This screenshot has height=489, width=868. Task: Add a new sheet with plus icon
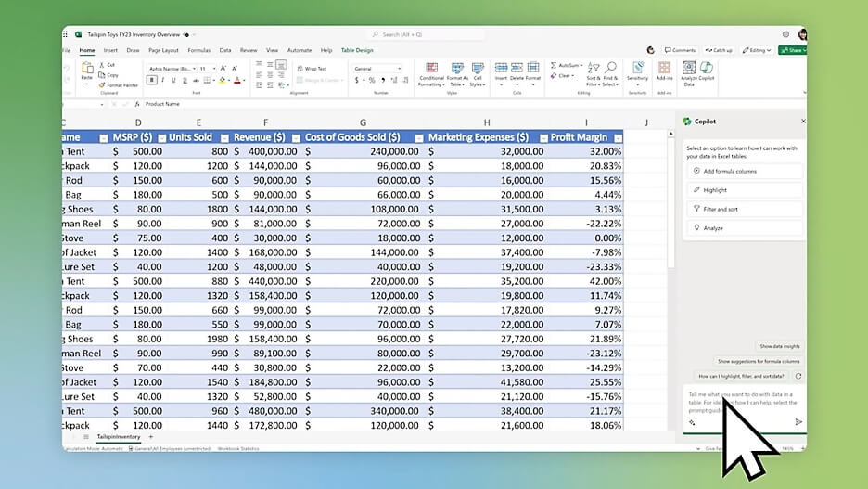150,437
